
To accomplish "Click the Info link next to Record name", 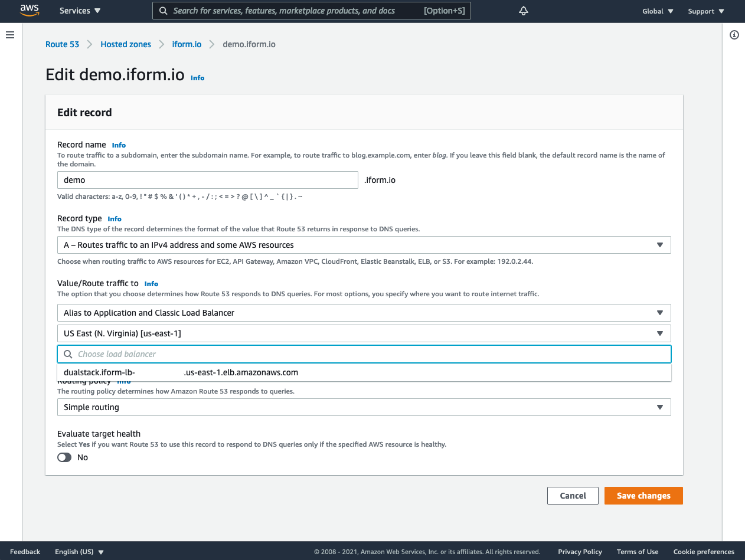I will coord(119,145).
